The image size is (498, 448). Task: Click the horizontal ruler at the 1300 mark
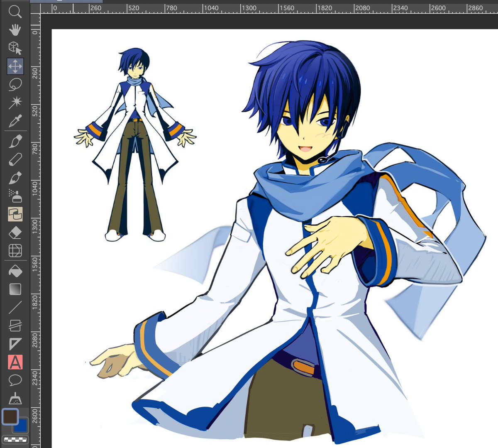[x=249, y=7]
